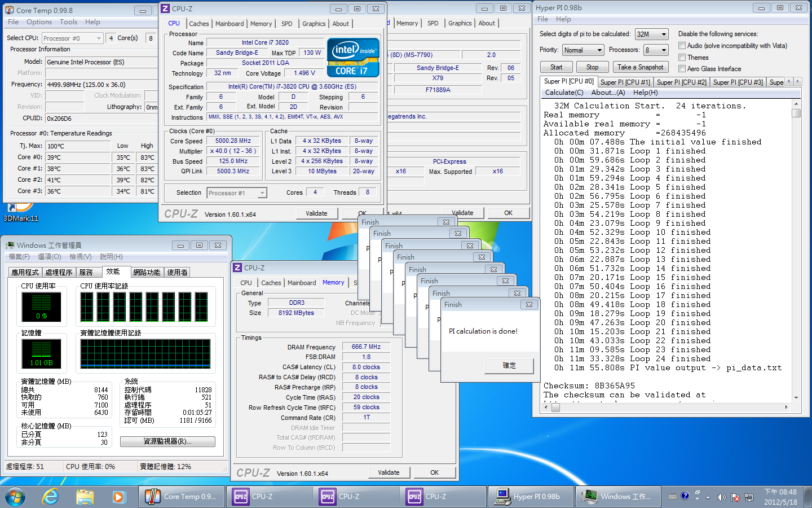
Task: Tick the Themes checkbox in Hyper PI
Action: point(682,58)
